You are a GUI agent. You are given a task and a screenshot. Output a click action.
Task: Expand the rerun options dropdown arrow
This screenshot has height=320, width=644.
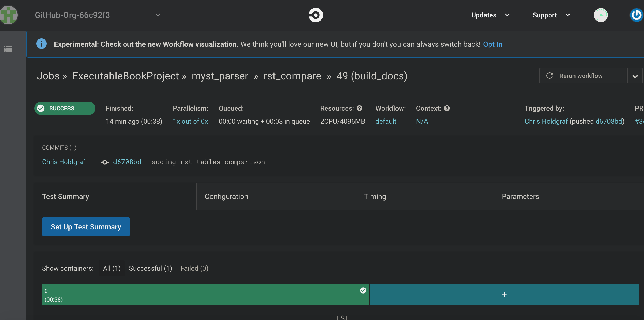[x=635, y=76]
